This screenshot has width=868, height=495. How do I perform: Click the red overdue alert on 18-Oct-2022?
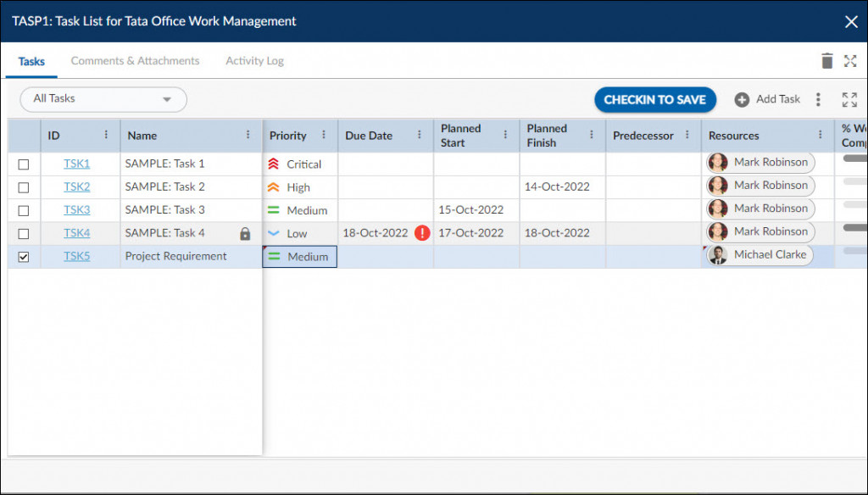tap(422, 232)
